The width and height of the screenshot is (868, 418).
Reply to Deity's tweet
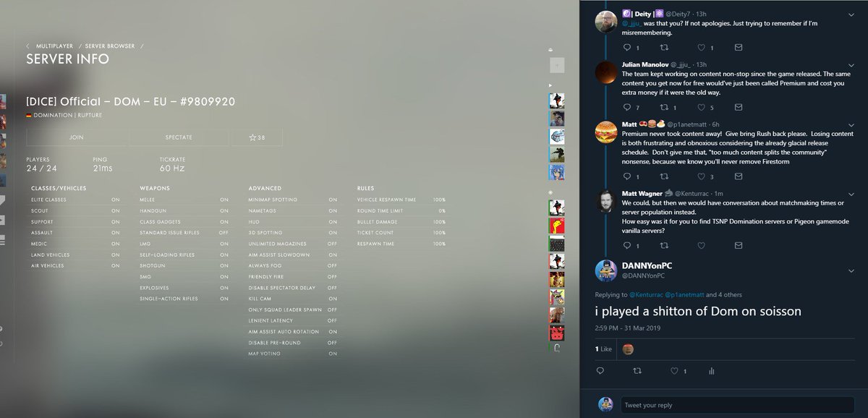pyautogui.click(x=626, y=48)
